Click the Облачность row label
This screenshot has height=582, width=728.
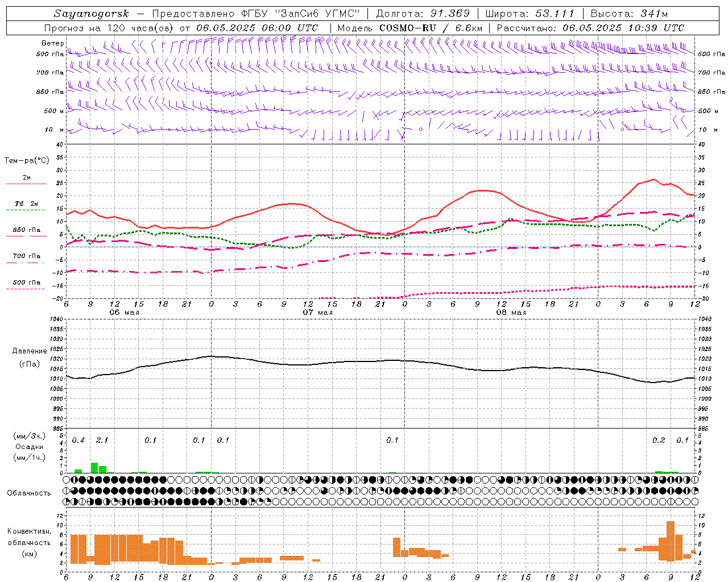coord(29,493)
